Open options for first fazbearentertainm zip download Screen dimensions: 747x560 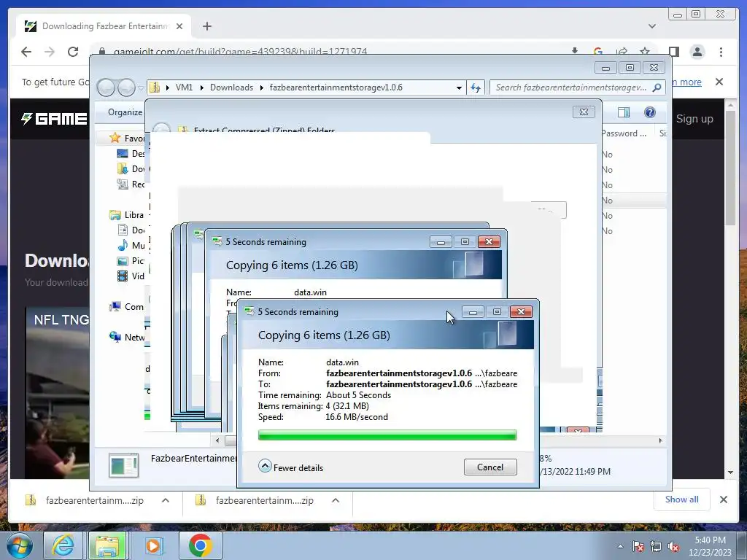click(x=166, y=500)
